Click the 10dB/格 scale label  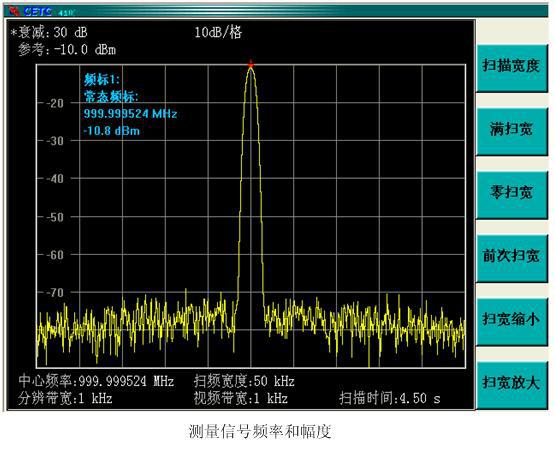[218, 33]
